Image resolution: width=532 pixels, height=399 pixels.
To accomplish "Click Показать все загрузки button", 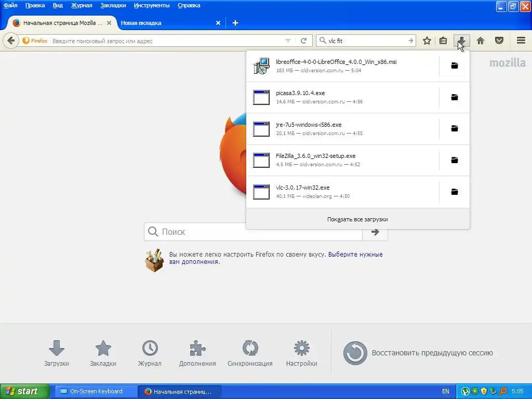I will (357, 219).
